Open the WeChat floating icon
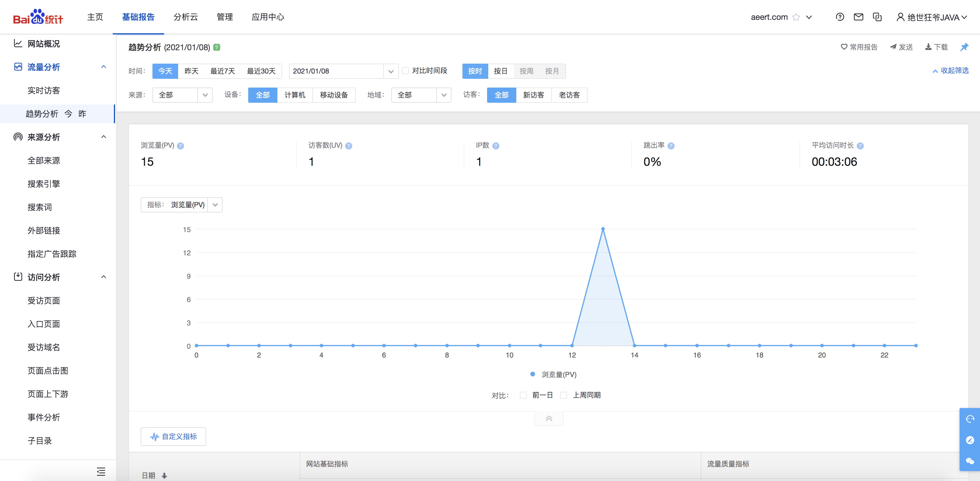Viewport: 980px width, 481px height. pos(970,461)
